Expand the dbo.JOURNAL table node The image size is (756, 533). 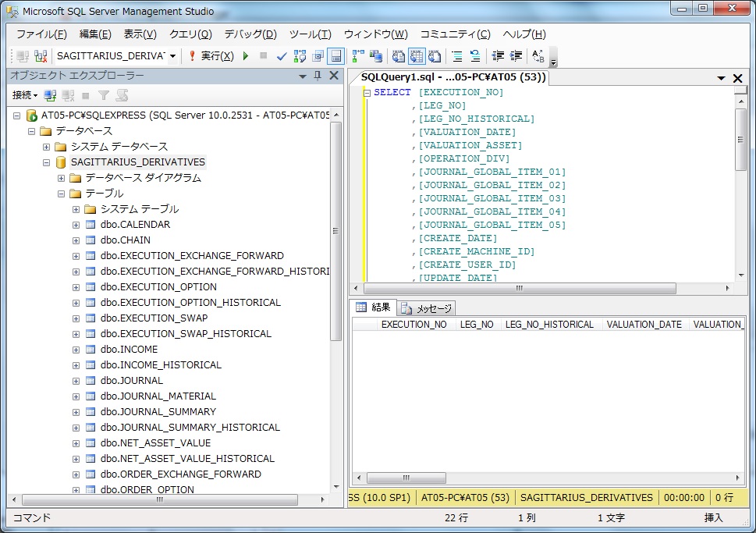76,381
